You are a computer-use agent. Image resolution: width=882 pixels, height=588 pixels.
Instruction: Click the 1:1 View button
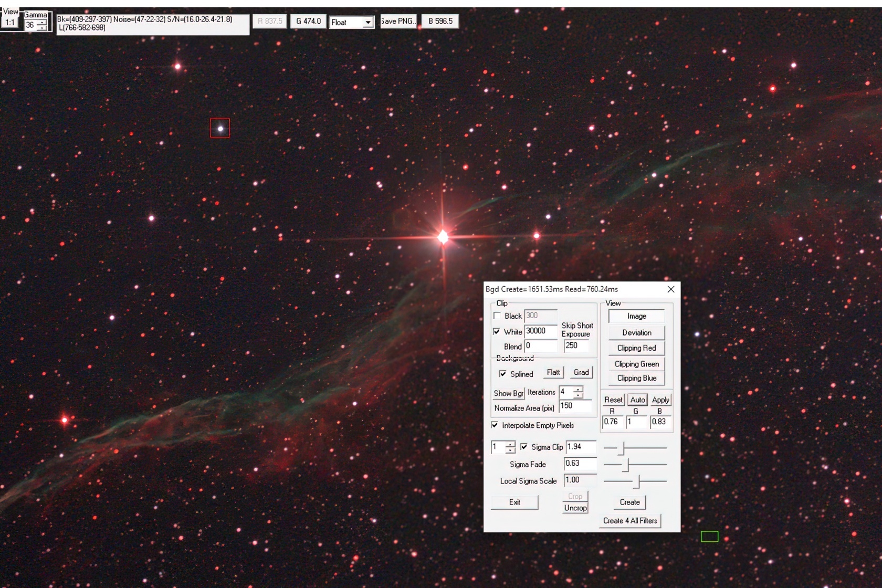coord(10,22)
